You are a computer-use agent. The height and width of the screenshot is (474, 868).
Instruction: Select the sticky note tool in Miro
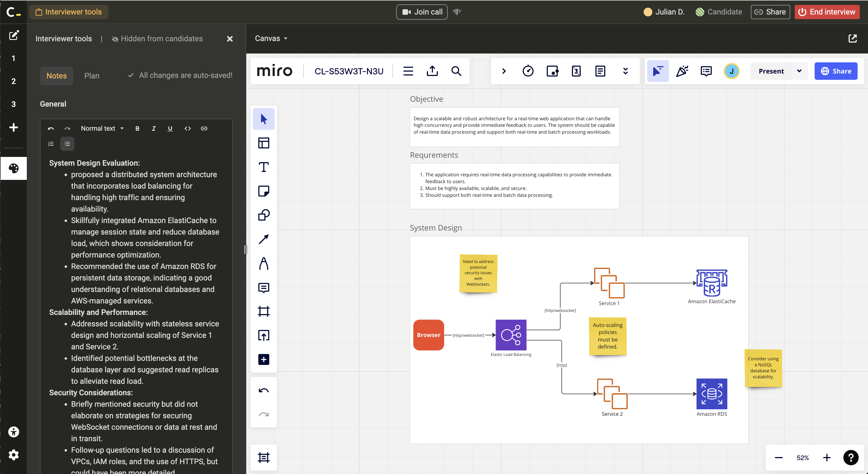pos(264,191)
